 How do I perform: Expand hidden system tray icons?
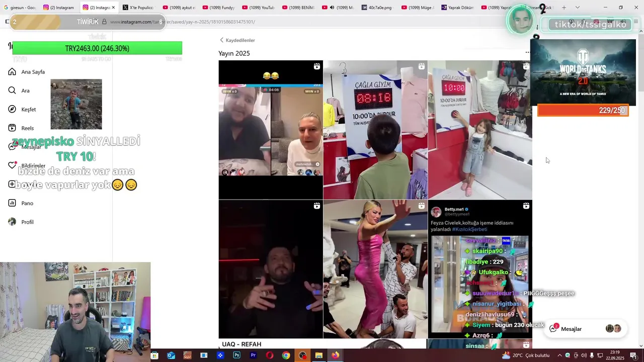tap(560, 355)
